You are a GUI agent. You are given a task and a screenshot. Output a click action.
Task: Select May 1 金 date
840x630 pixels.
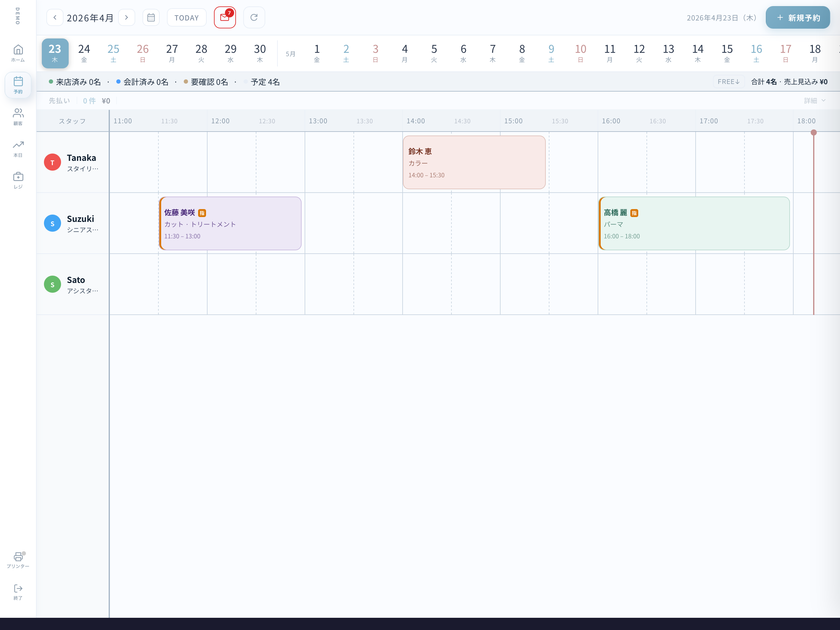tap(317, 53)
